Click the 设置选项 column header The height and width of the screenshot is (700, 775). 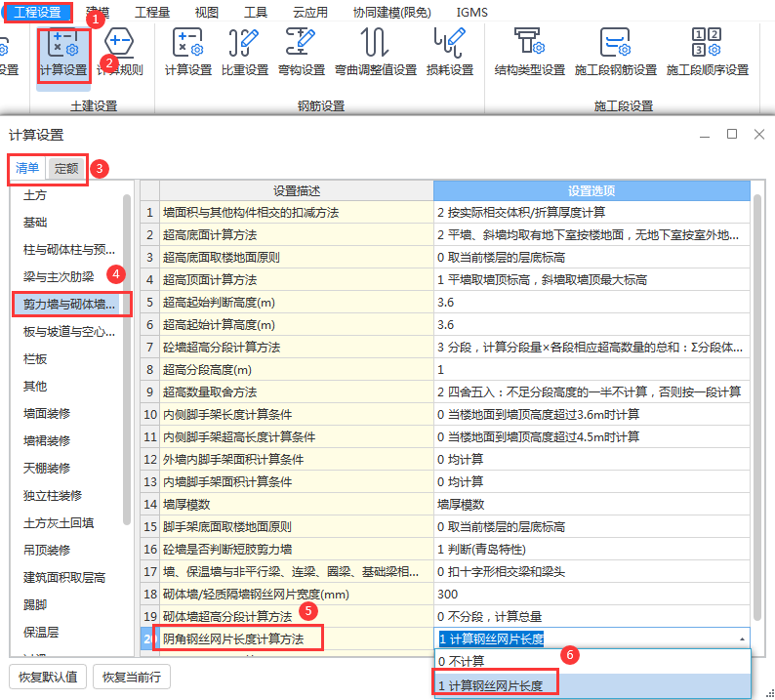click(591, 190)
